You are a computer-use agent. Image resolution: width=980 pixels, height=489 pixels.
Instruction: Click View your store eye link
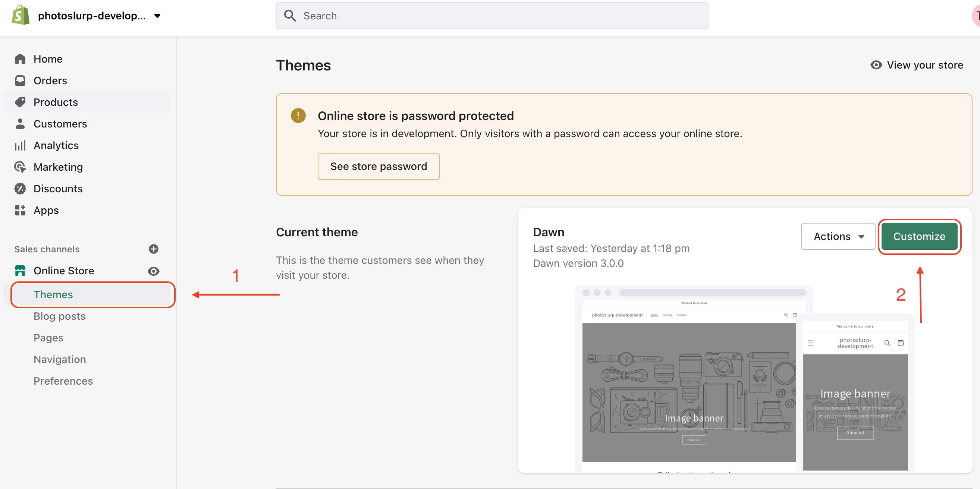[917, 65]
